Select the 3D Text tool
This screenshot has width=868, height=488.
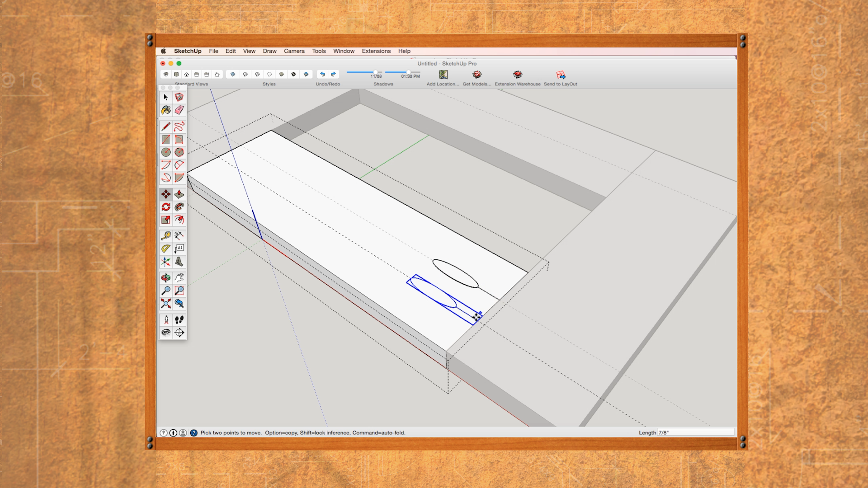click(179, 262)
